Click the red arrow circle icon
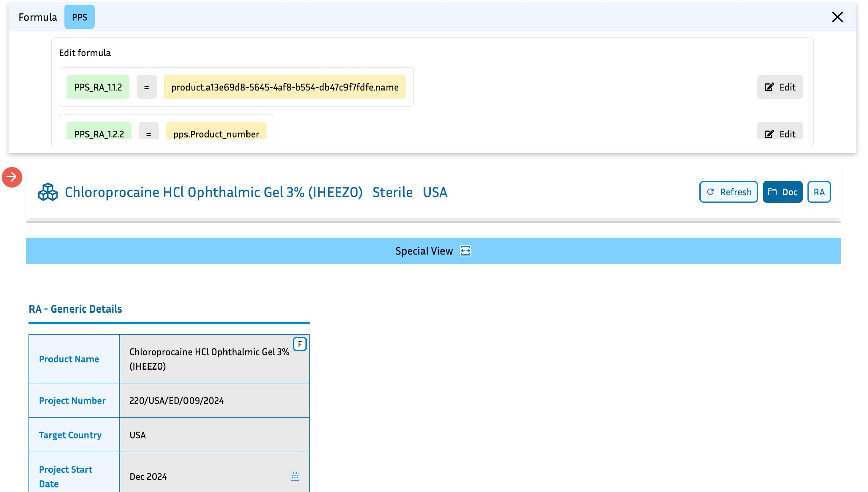Screen dimensions: 868x492 [12, 177]
